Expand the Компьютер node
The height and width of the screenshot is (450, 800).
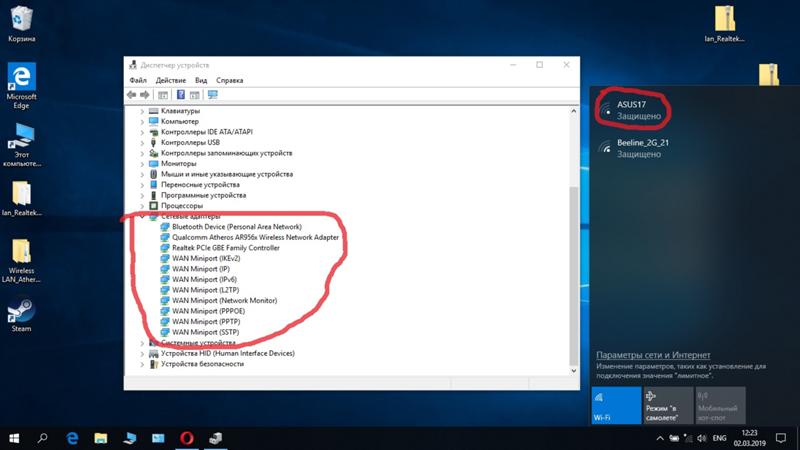142,121
